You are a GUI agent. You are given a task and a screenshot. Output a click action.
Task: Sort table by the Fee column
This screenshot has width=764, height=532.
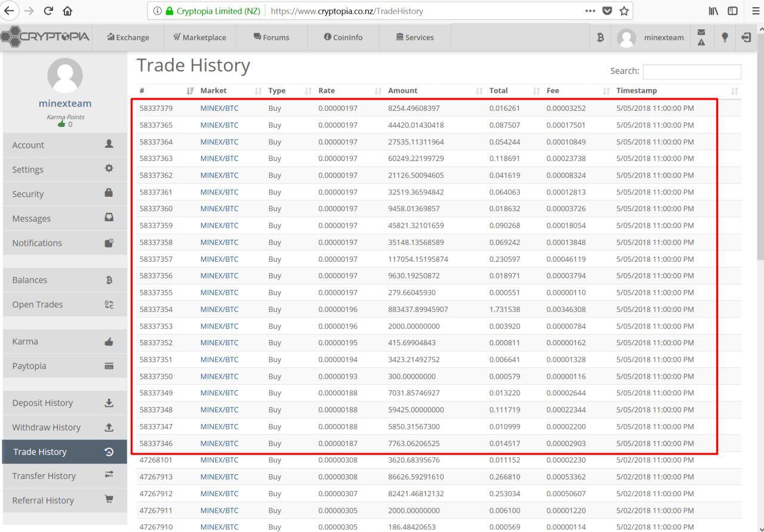tap(578, 91)
